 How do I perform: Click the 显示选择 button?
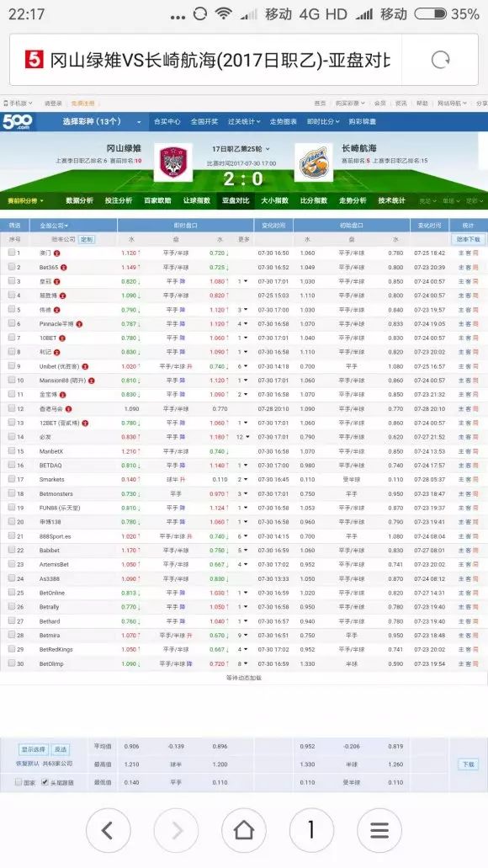33,749
